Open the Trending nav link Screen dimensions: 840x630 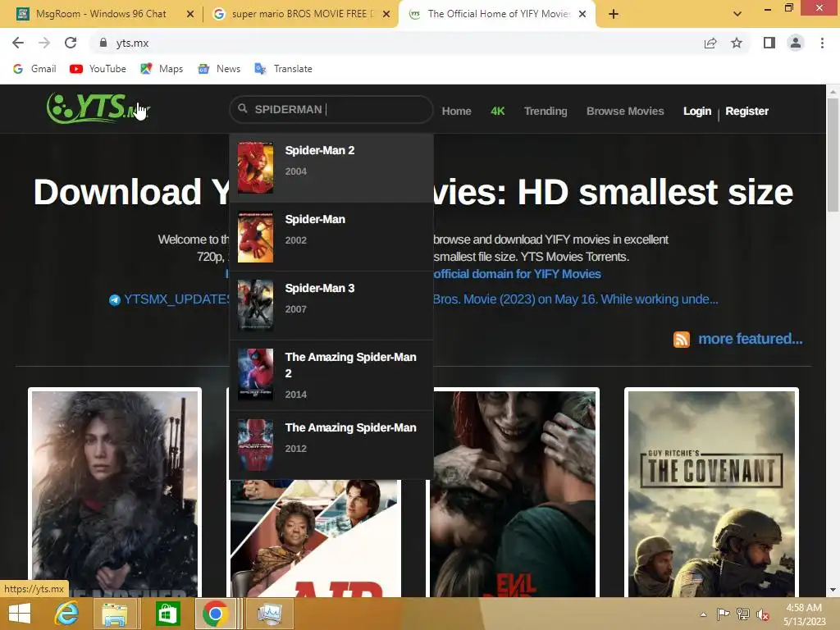pyautogui.click(x=546, y=111)
